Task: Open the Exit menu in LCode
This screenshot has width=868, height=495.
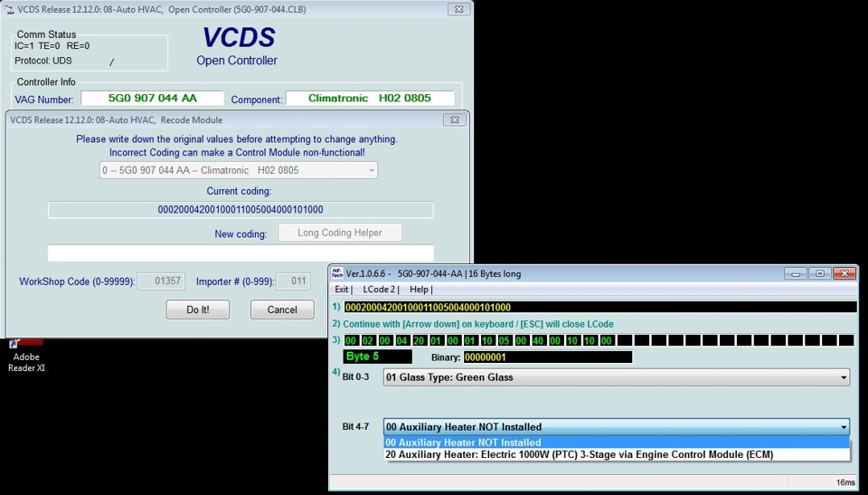Action: click(x=343, y=290)
